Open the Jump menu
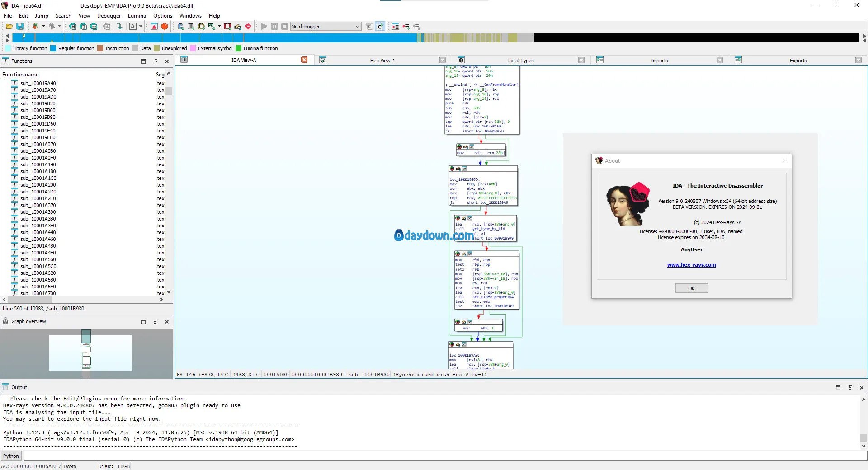This screenshot has width=868, height=470. point(42,16)
